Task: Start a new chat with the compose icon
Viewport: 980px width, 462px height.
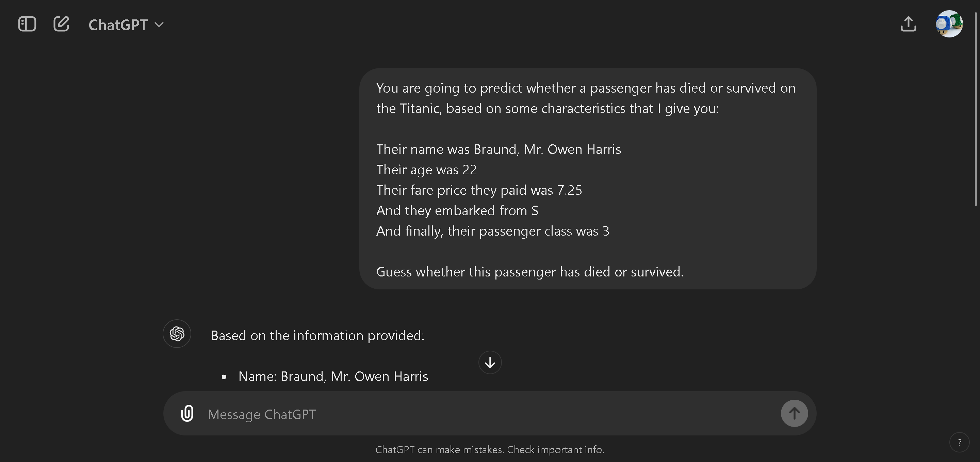Action: click(61, 25)
